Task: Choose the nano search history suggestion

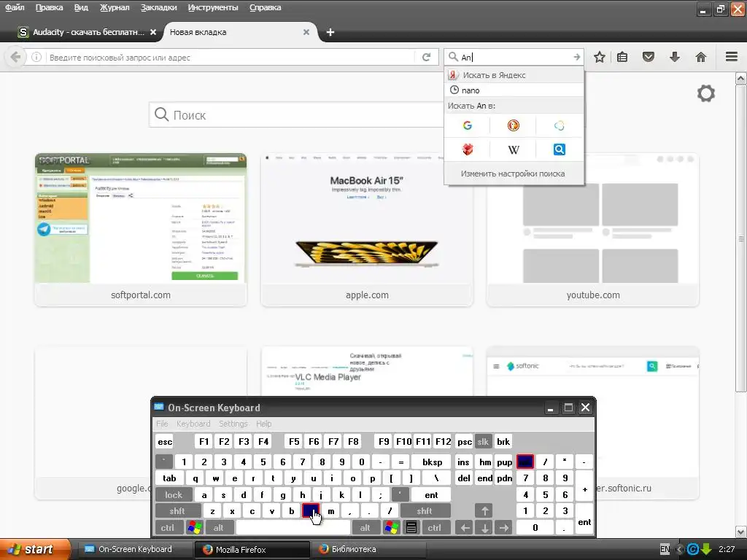Action: click(x=514, y=90)
